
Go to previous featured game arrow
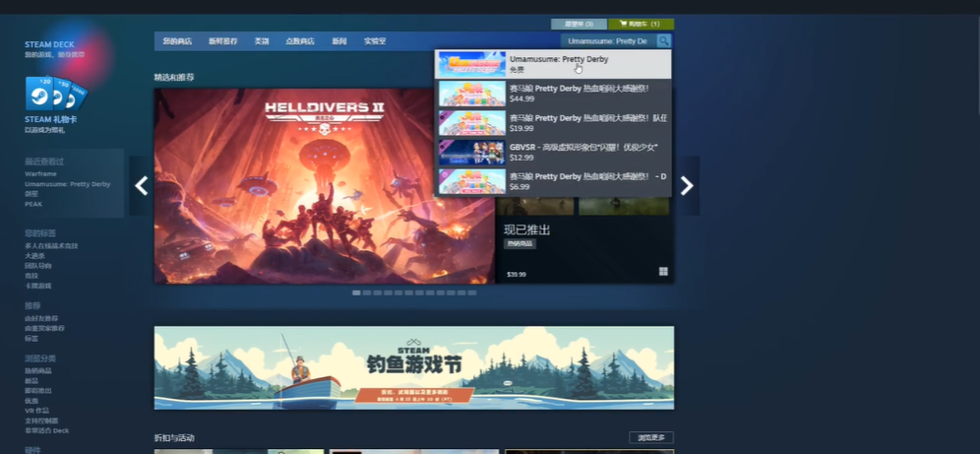pyautogui.click(x=142, y=186)
